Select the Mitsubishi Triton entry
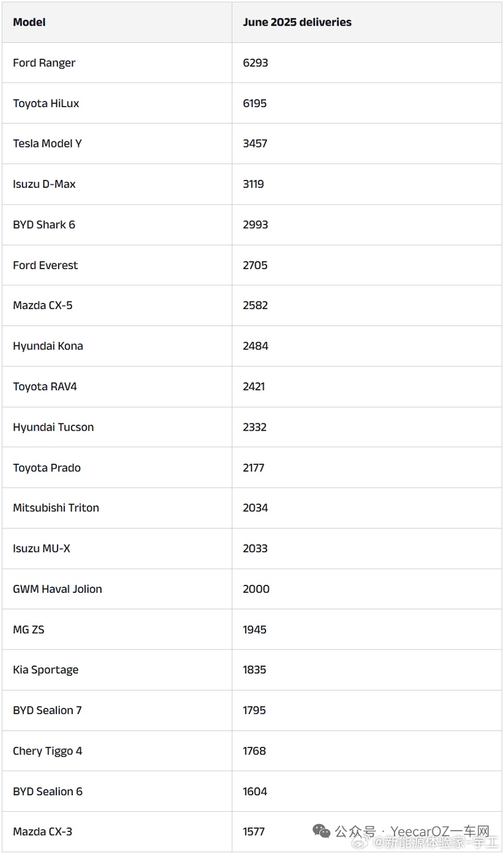The image size is (504, 854). click(56, 508)
